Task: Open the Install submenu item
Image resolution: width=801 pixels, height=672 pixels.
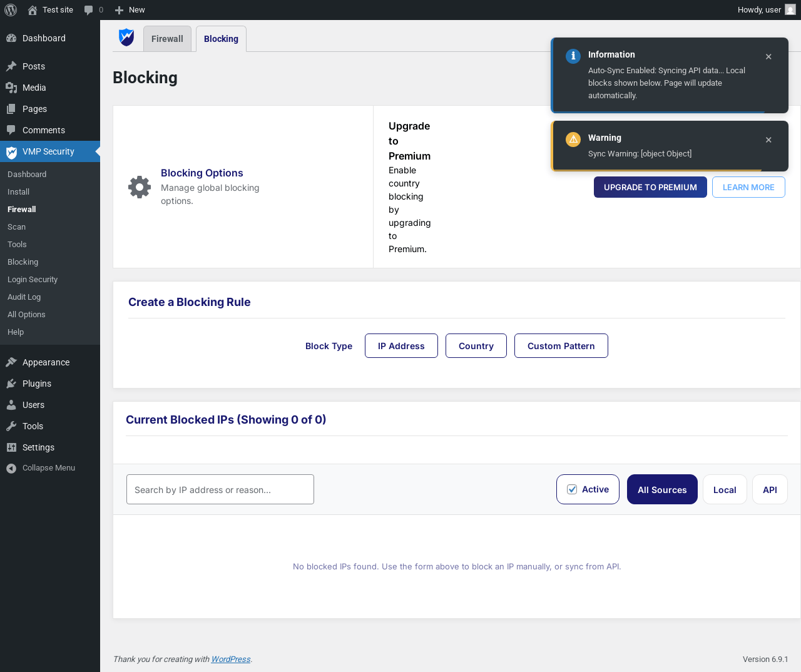Action: coord(19,192)
